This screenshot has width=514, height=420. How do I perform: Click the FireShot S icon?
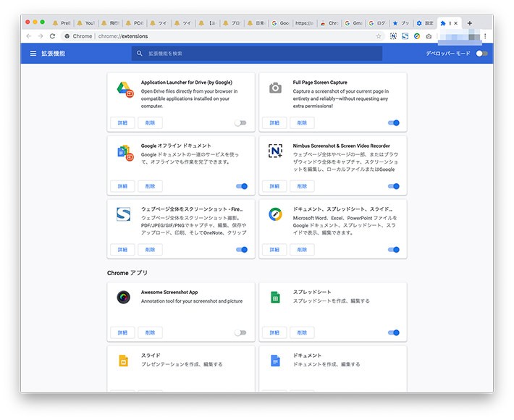pos(124,214)
